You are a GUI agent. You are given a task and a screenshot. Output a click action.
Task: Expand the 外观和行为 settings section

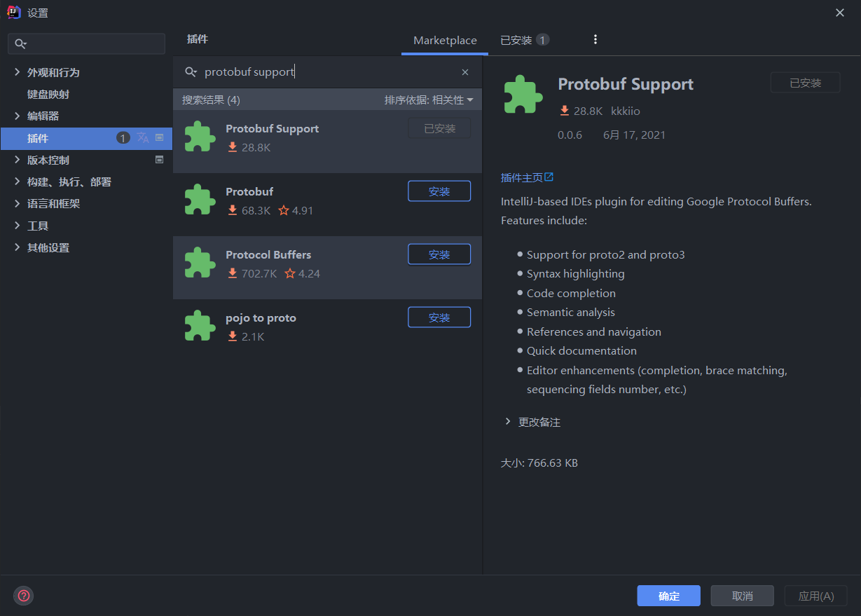pos(18,72)
